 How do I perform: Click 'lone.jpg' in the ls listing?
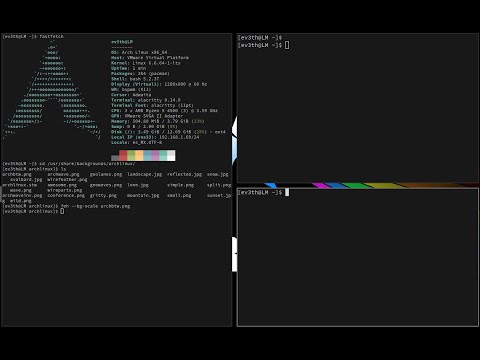(x=138, y=185)
